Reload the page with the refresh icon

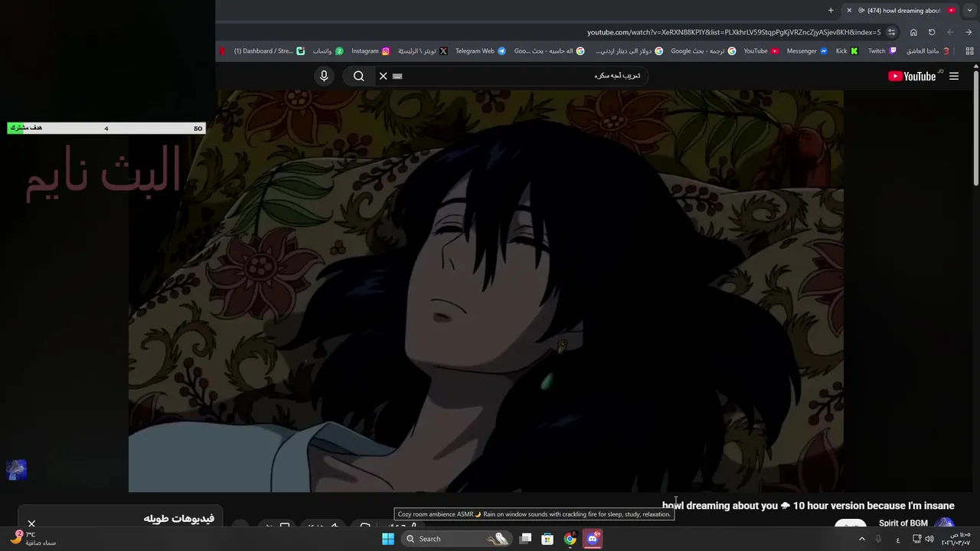coord(932,32)
